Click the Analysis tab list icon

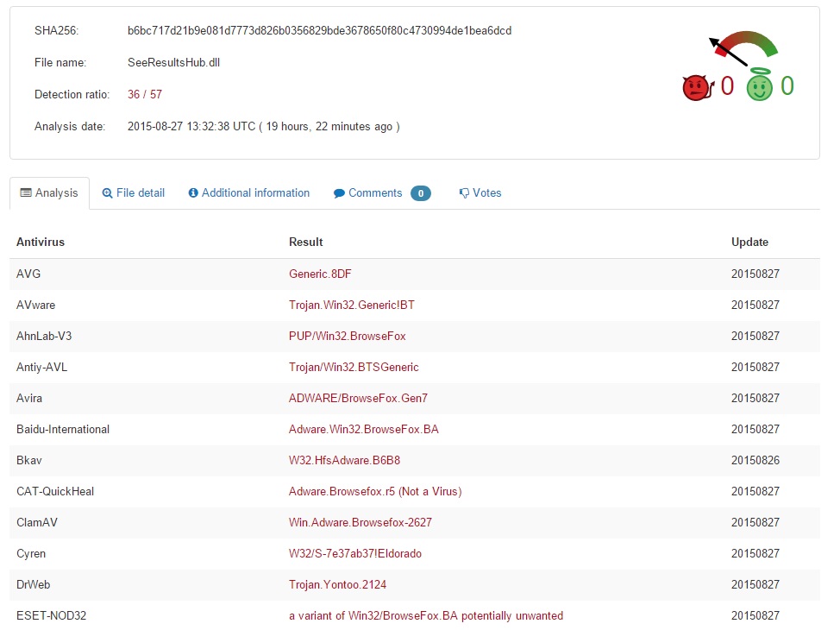26,192
